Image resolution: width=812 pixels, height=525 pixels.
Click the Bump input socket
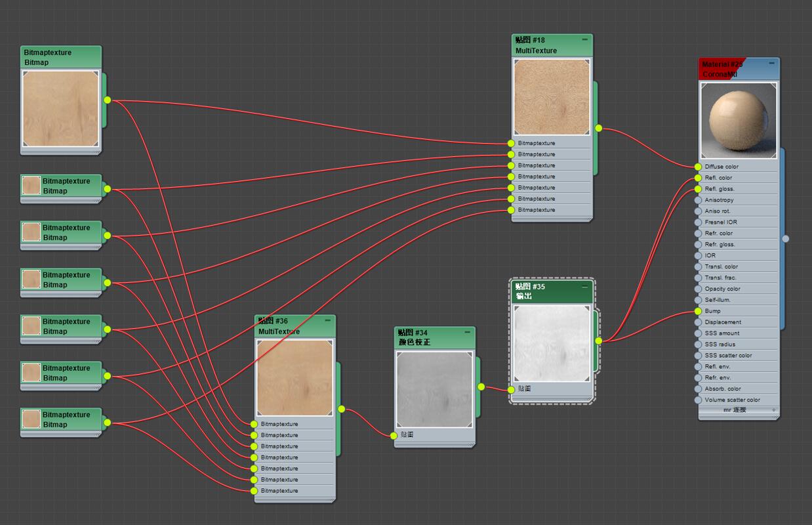point(699,311)
